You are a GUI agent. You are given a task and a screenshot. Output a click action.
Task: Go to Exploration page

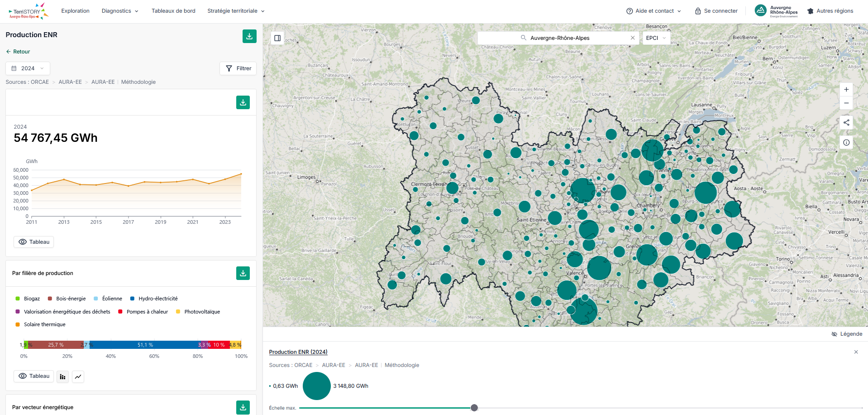[x=75, y=11]
